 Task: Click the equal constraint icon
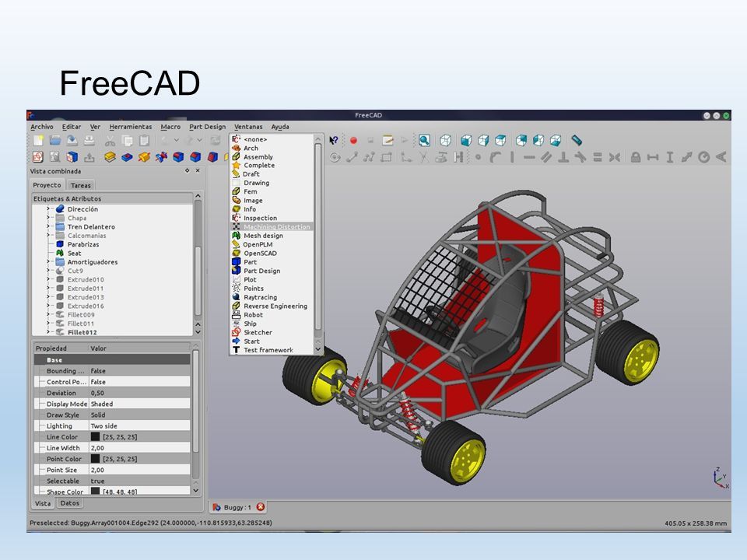[x=598, y=157]
